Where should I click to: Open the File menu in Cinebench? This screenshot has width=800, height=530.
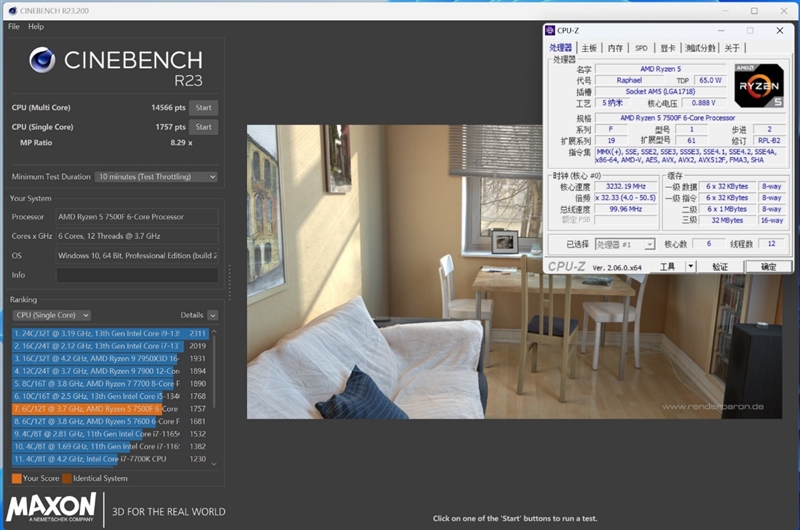(14, 27)
